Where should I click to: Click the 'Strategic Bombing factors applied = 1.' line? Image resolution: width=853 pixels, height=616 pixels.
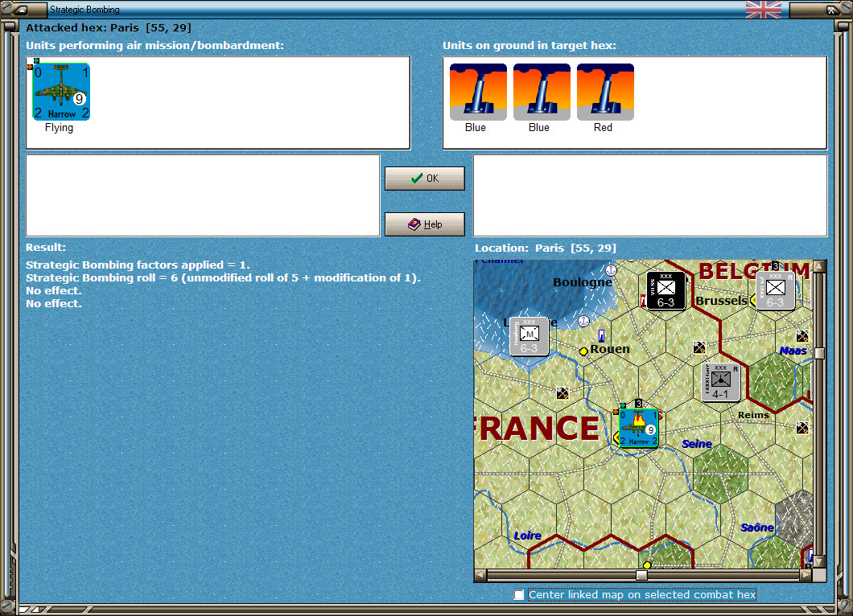coord(138,265)
